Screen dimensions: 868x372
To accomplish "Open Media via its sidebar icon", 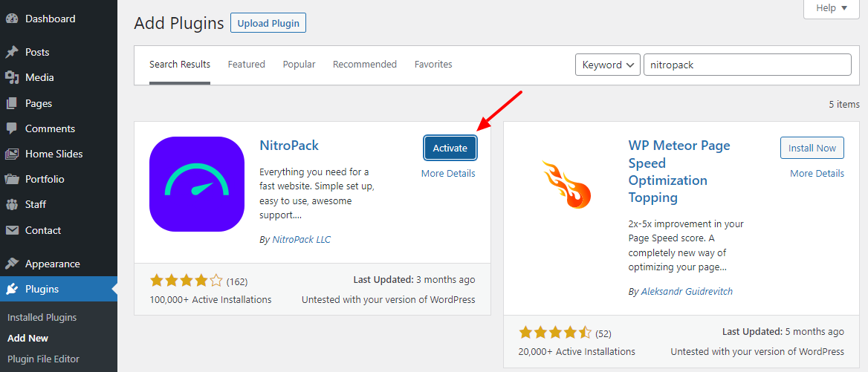I will pyautogui.click(x=12, y=77).
